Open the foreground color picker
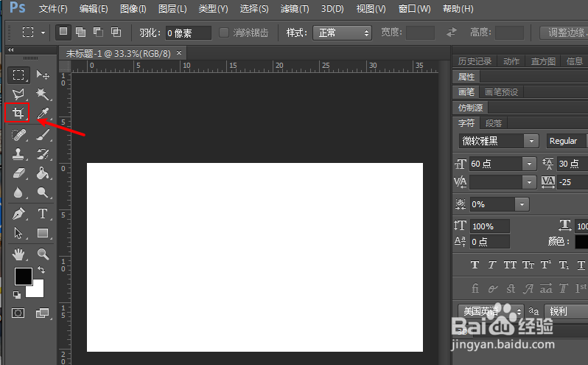This screenshot has width=588, height=365. (23, 276)
